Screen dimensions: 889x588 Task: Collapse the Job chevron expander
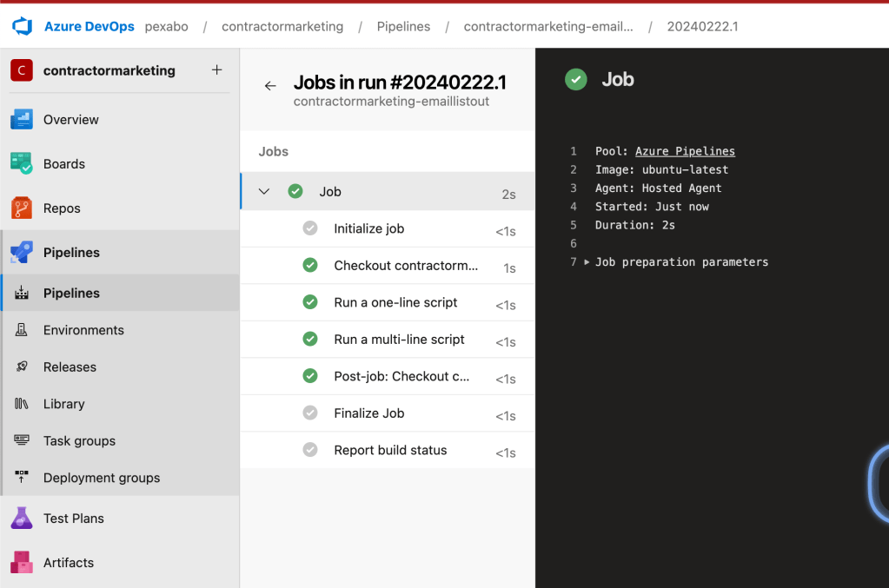[263, 191]
